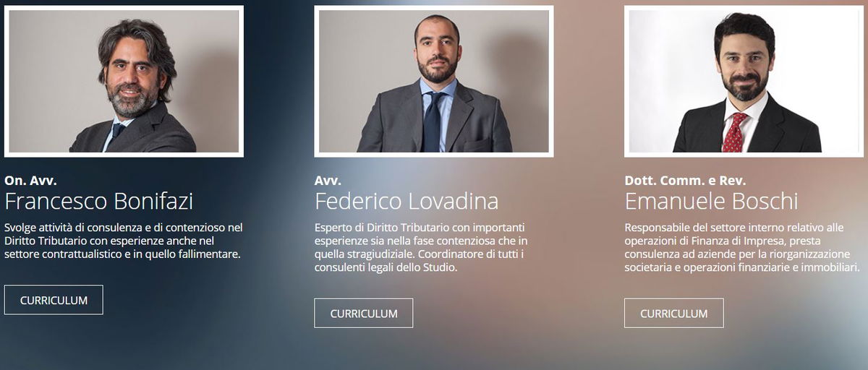
Task: Click Boschi's description starting 'Responsabile del settore'
Action: pyautogui.click(x=742, y=247)
